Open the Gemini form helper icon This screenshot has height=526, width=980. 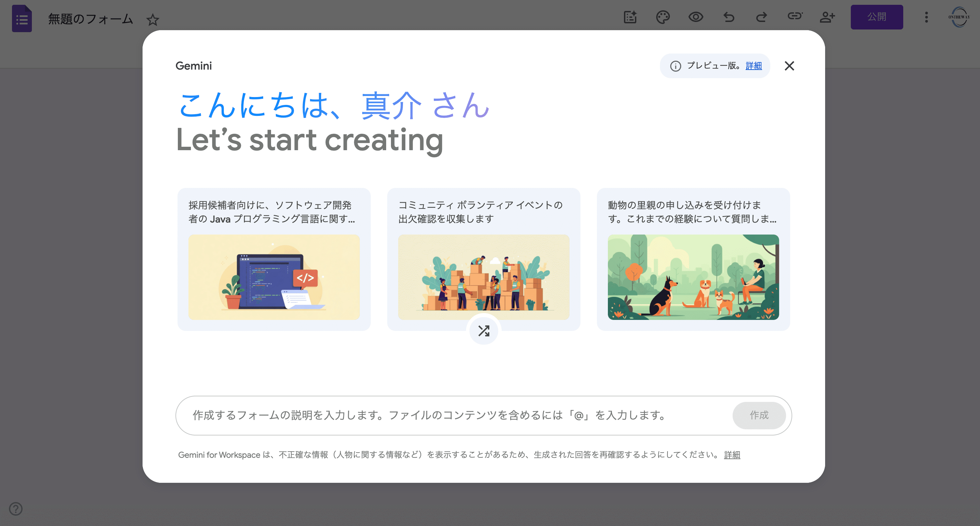point(630,17)
